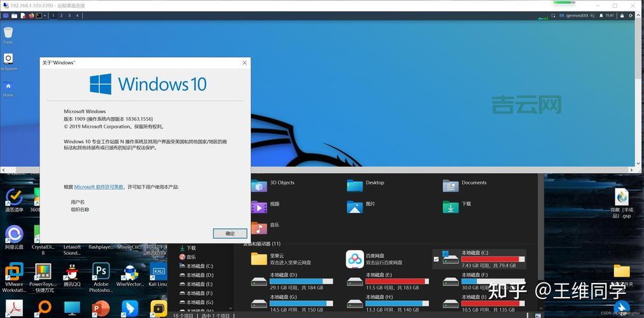644x318 pixels.
Task: Open the Microsoft 软件许可条款 link
Action: [99, 187]
